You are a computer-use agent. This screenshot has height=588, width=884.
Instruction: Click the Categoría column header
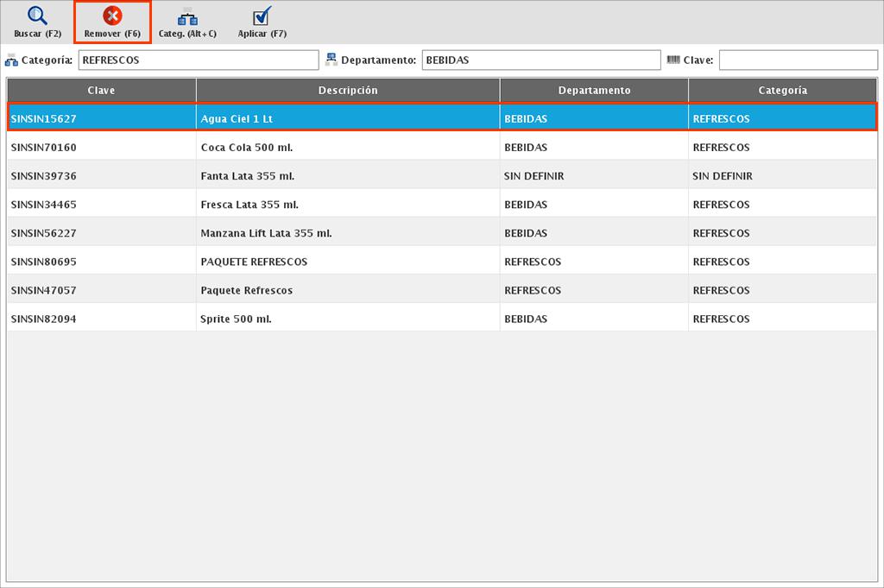[782, 91]
